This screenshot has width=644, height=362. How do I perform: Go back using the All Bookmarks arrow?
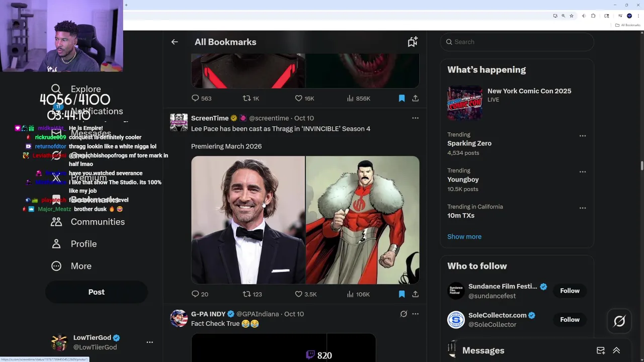click(x=175, y=42)
